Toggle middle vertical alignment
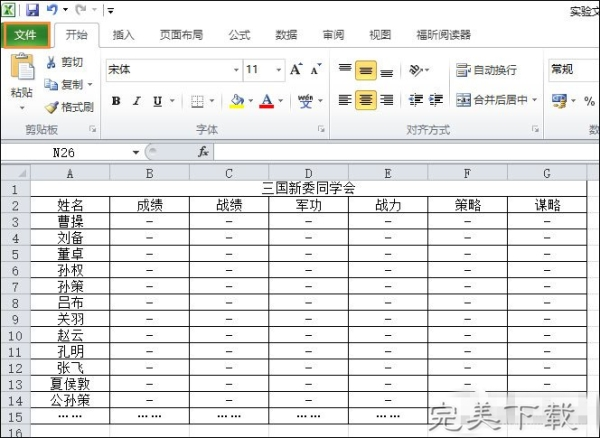600x438 pixels. [x=366, y=70]
